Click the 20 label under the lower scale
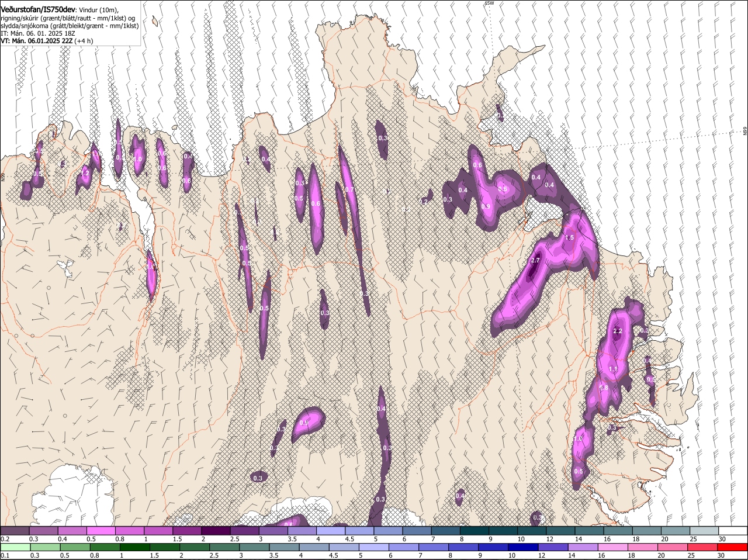748x560 pixels. [661, 555]
